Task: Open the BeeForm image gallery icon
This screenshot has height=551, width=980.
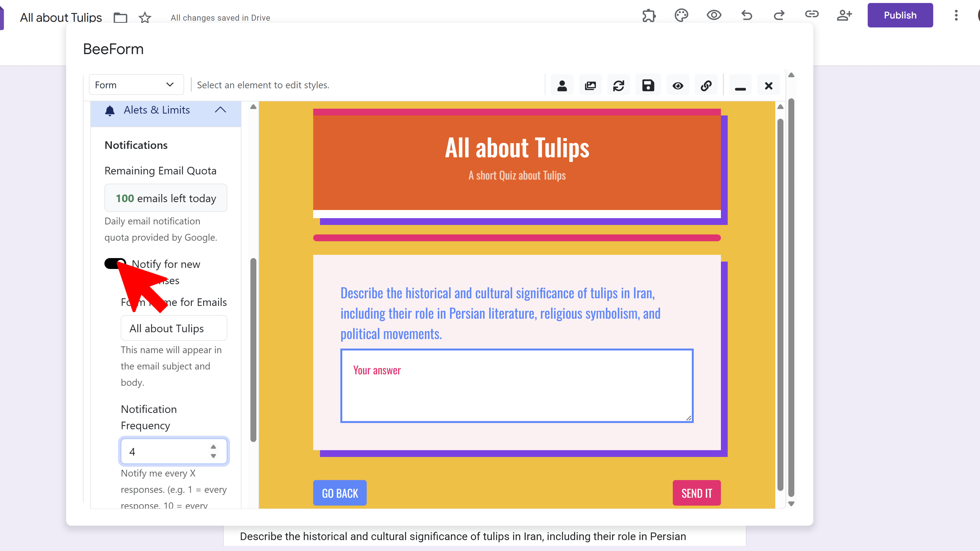Action: pyautogui.click(x=590, y=86)
